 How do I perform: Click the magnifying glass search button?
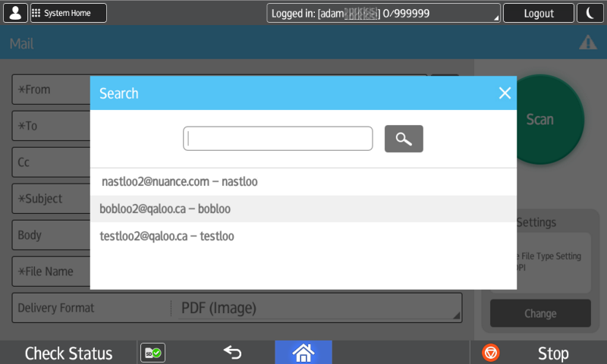tap(404, 139)
